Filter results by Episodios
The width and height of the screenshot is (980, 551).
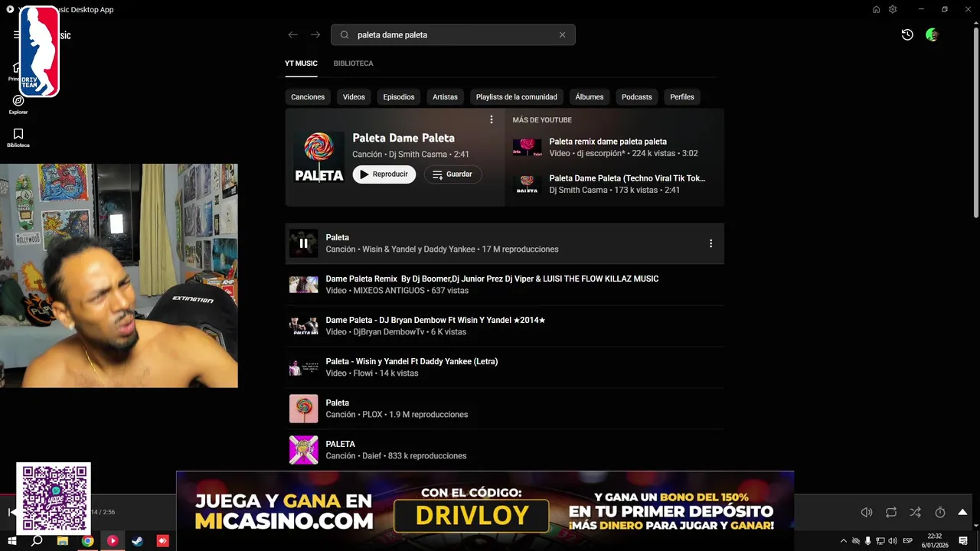point(399,97)
